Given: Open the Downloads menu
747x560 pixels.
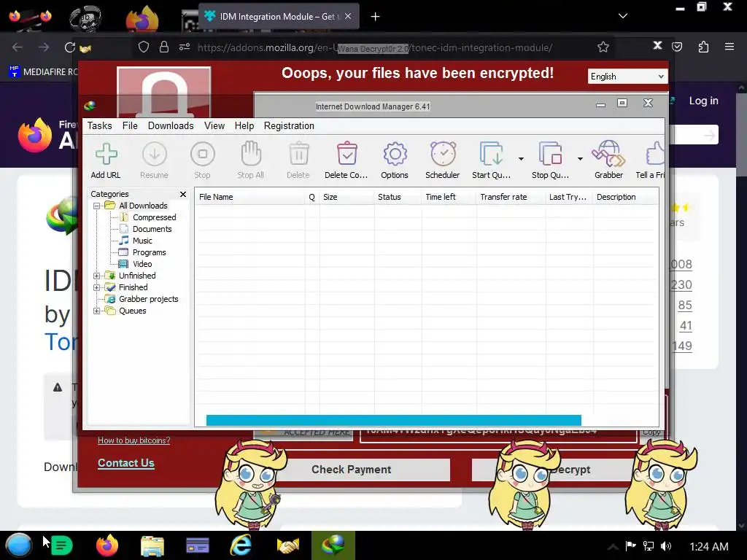Looking at the screenshot, I should pos(171,125).
